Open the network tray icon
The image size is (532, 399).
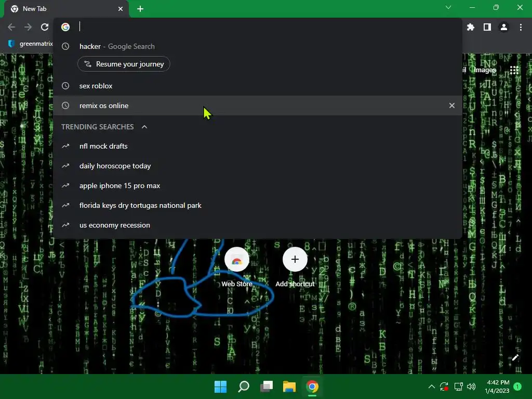(458, 387)
